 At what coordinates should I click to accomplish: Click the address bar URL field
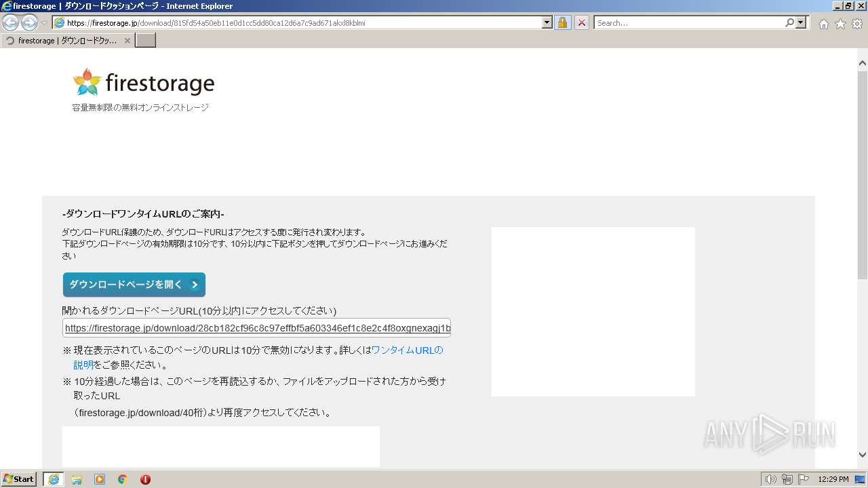pyautogui.click(x=297, y=22)
